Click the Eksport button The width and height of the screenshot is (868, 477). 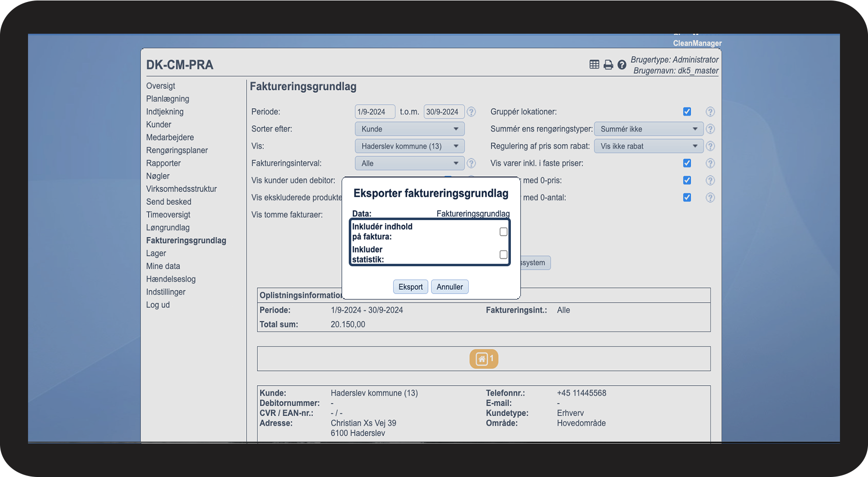410,287
